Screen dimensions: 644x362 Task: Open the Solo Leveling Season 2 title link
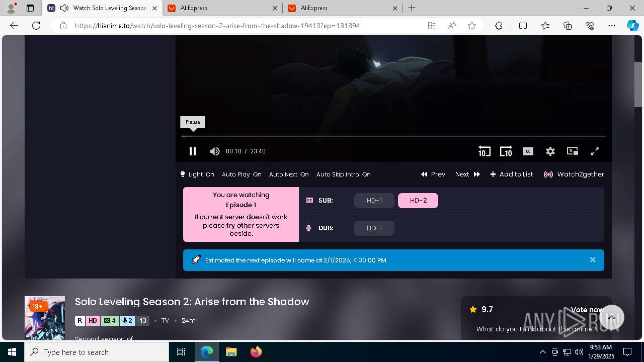click(x=192, y=302)
